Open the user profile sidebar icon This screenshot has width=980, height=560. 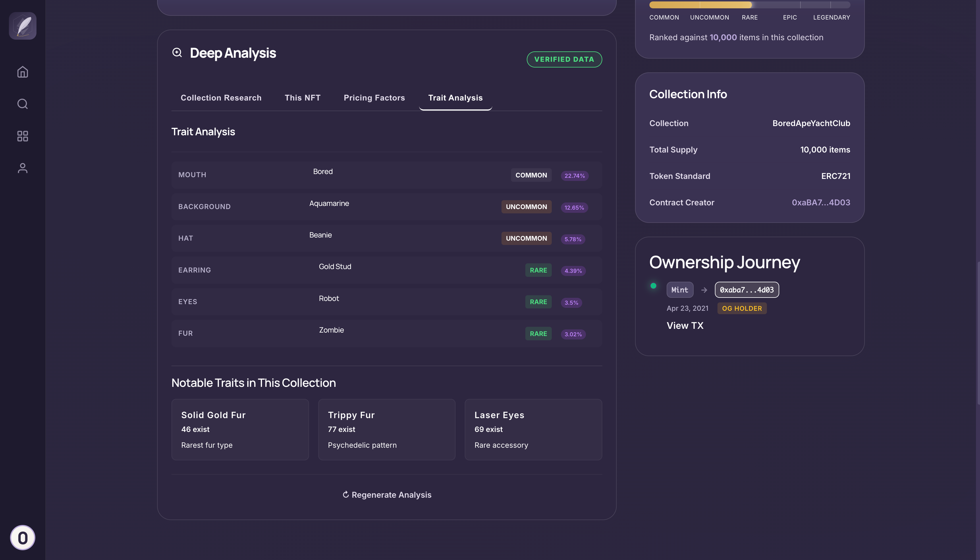click(23, 168)
